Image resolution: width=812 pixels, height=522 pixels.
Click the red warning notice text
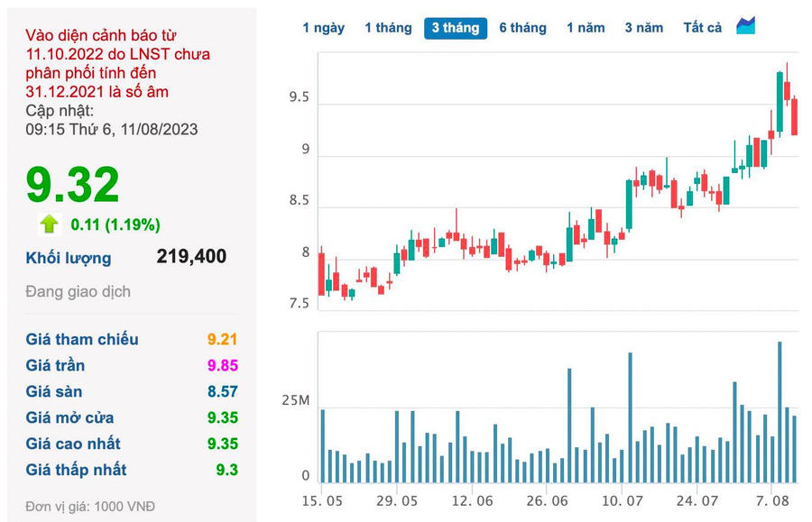[117, 63]
